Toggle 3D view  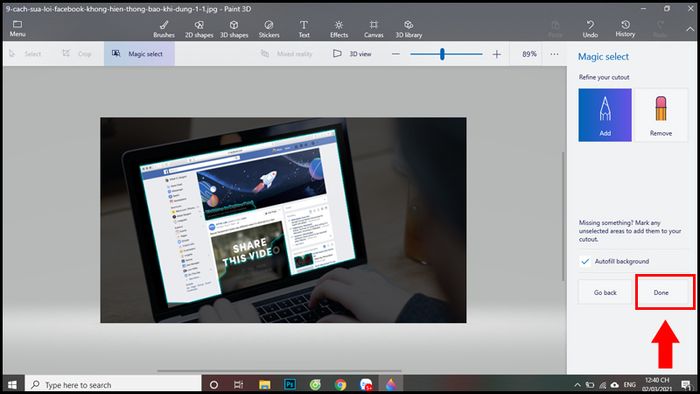(352, 54)
